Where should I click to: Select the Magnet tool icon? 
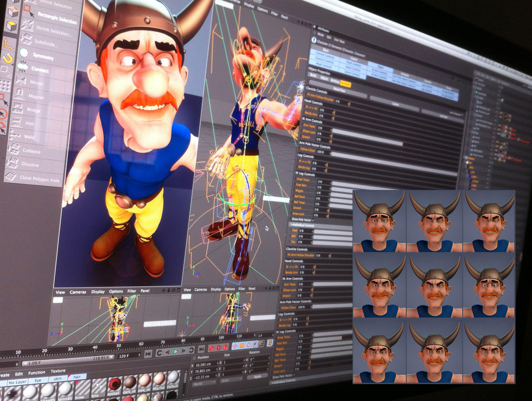pyautogui.click(x=19, y=94)
